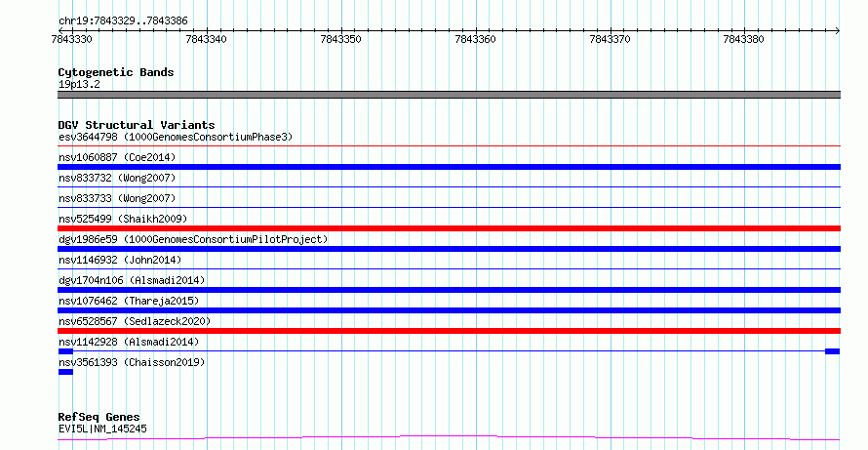Screen dimensions: 868x450
Task: Open variant esv3644798 (1000GenomesConsortiumPhase3) label
Action: pyautogui.click(x=176, y=137)
